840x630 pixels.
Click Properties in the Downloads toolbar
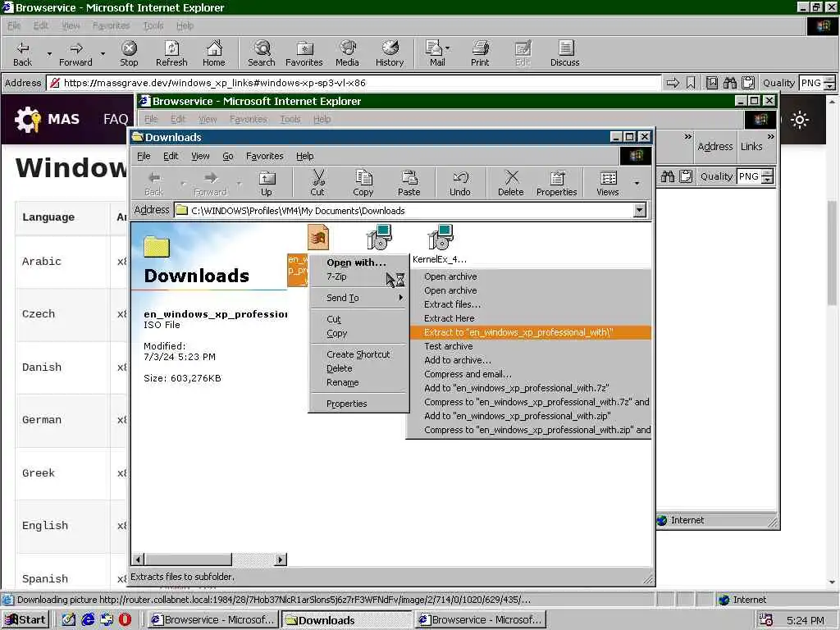pyautogui.click(x=557, y=183)
